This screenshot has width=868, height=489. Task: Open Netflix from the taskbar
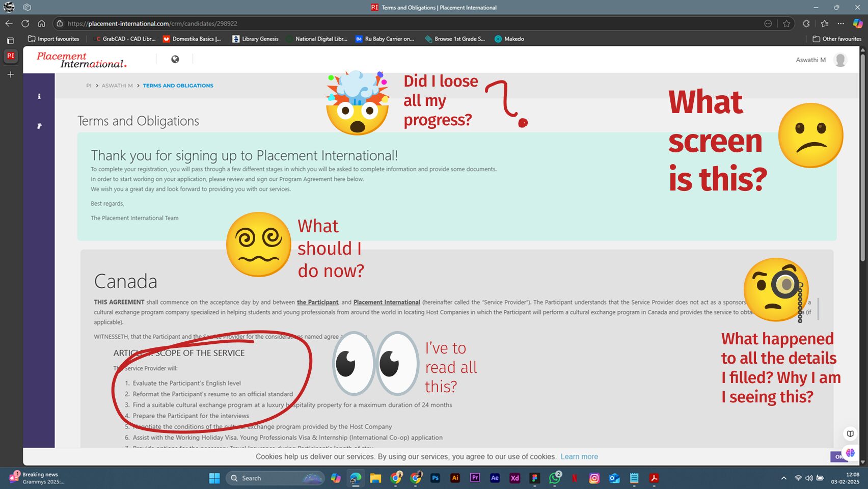point(575,478)
